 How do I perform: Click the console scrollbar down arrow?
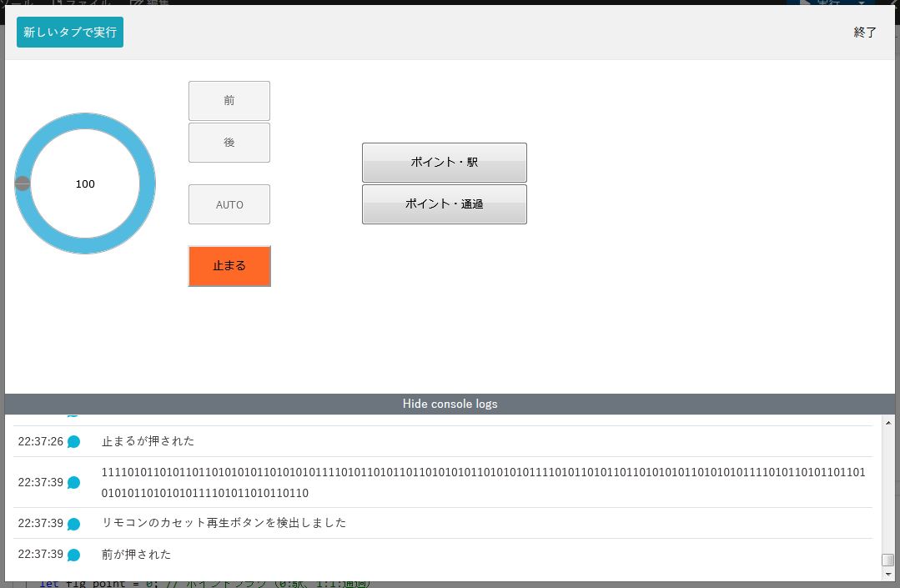tap(887, 575)
